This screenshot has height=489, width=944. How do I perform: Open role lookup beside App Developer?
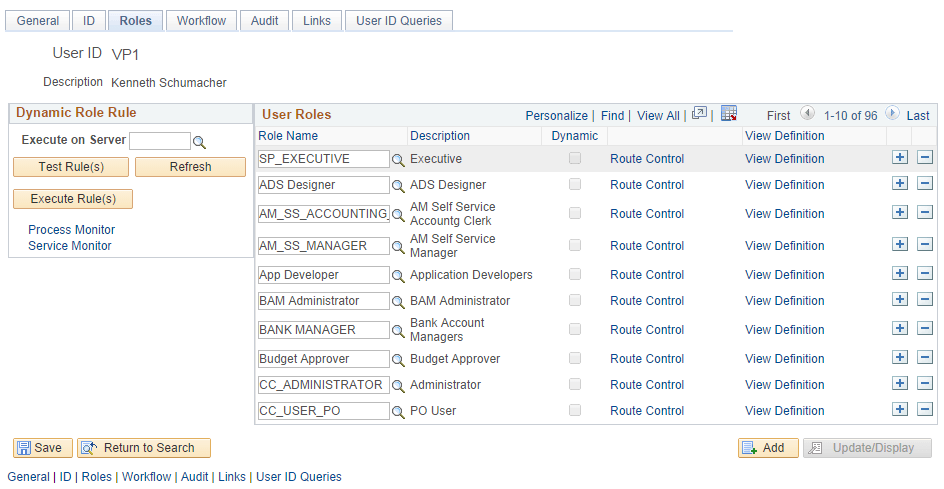coord(398,275)
